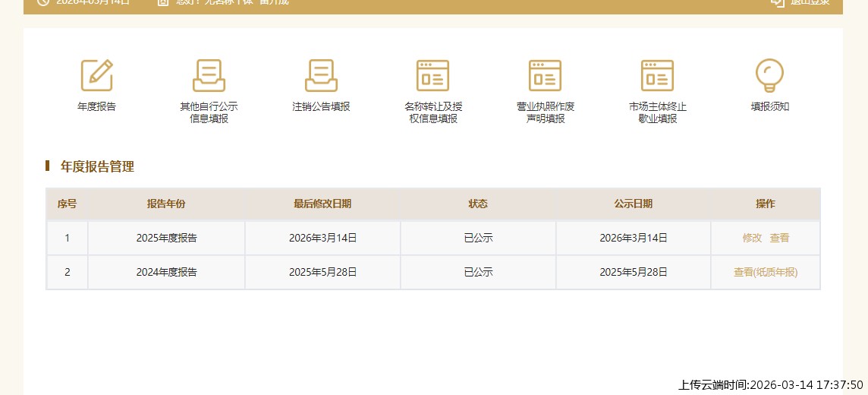Open the 其他自行公示信息填报 tray icon
The image size is (868, 395).
(x=209, y=75)
